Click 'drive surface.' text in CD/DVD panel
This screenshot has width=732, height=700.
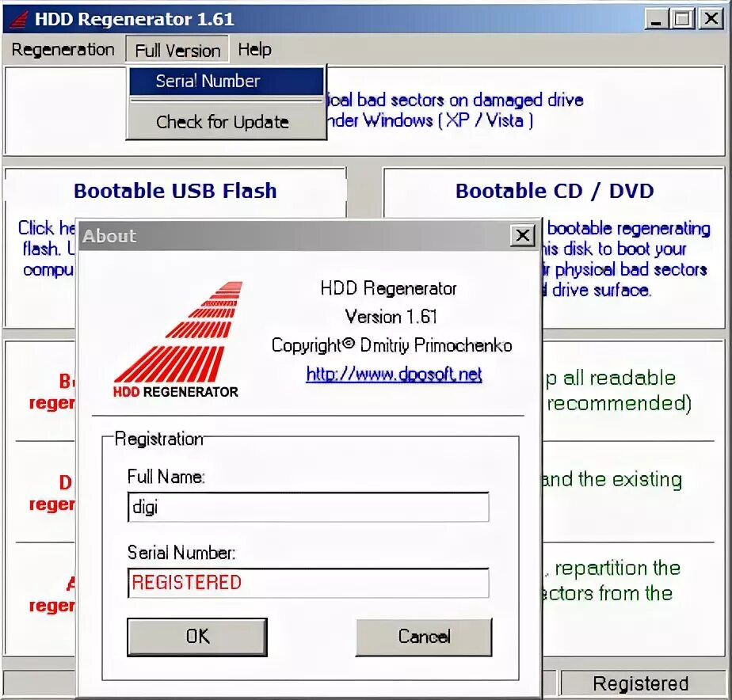[601, 291]
